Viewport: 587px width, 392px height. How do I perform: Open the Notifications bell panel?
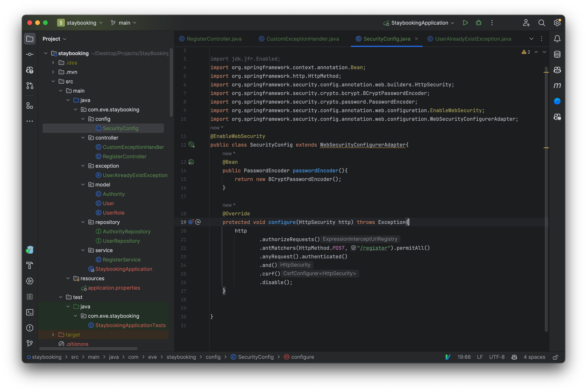(557, 39)
